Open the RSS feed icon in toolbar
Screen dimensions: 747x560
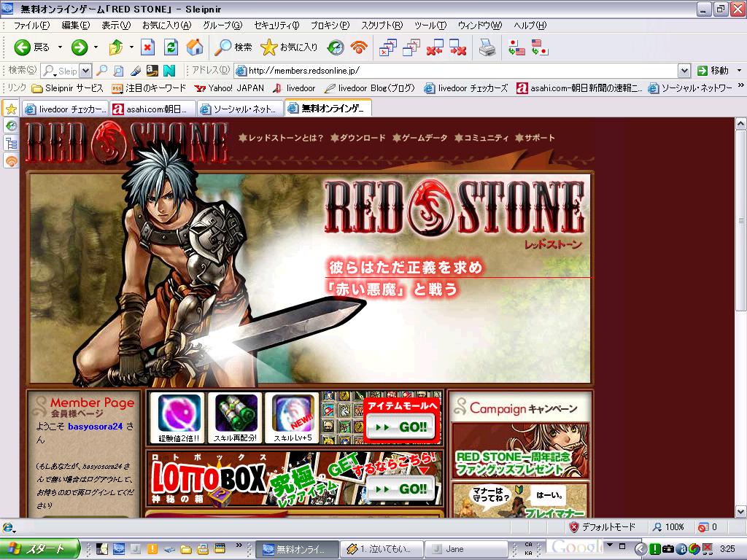[358, 47]
